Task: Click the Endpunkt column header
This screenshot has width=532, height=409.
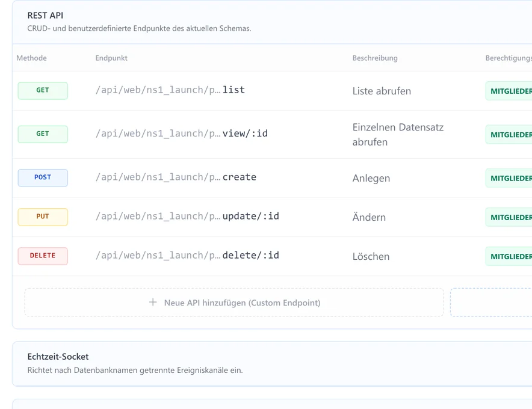Action: (111, 58)
